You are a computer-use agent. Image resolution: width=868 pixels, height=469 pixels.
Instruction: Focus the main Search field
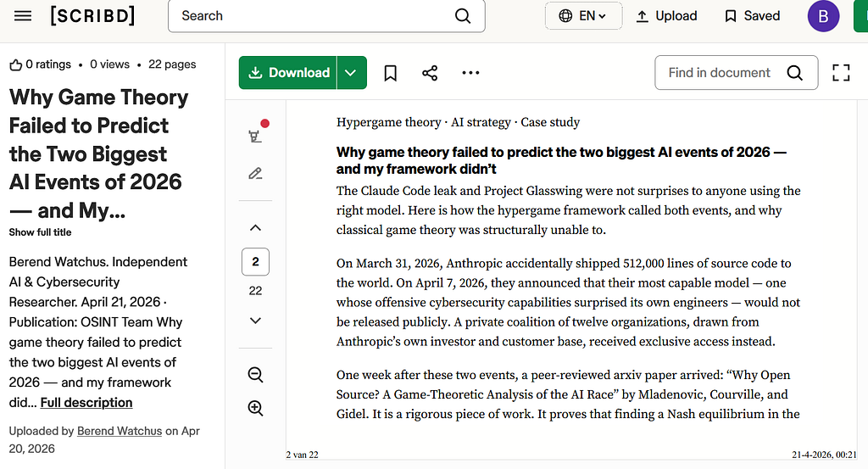(x=326, y=16)
